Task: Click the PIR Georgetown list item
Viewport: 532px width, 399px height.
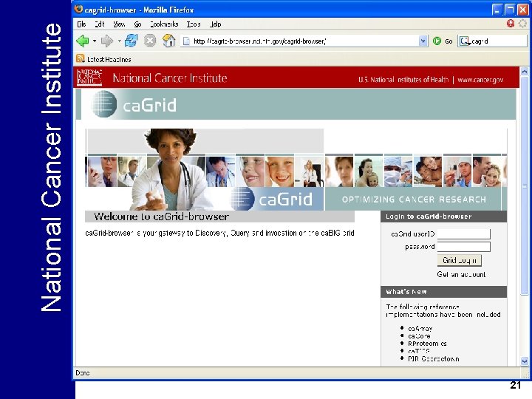Action: coord(433,358)
